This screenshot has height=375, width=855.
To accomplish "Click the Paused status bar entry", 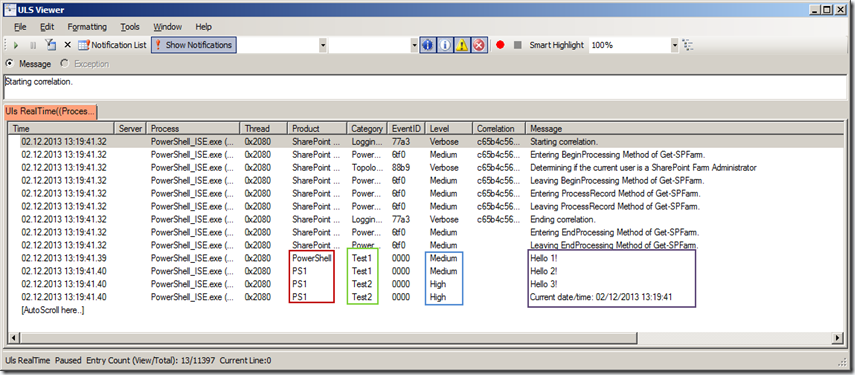I will [68, 360].
